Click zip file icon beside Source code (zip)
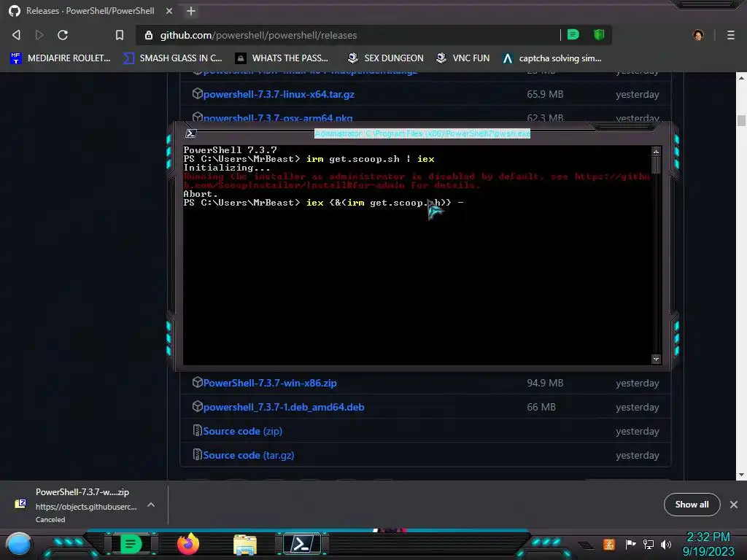This screenshot has width=747, height=560. tap(197, 430)
